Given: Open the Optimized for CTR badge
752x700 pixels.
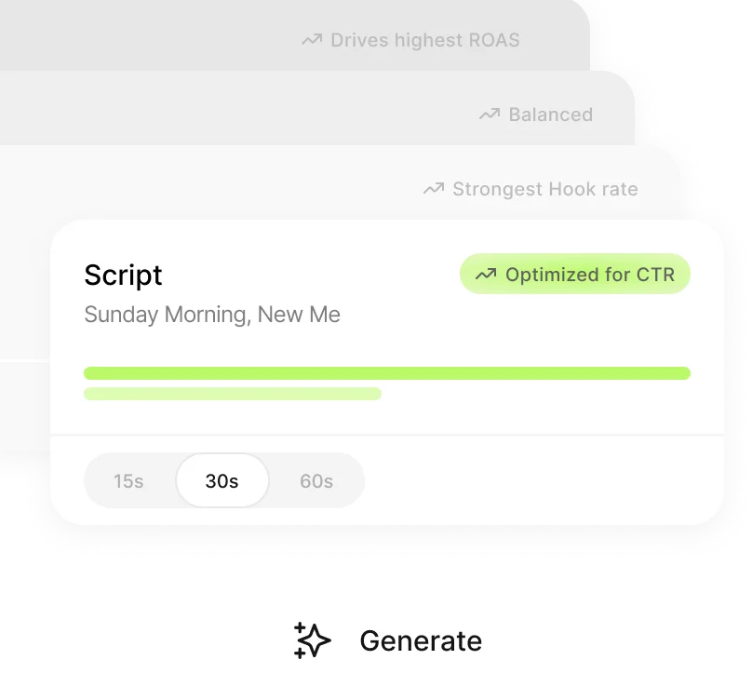Looking at the screenshot, I should pyautogui.click(x=574, y=274).
